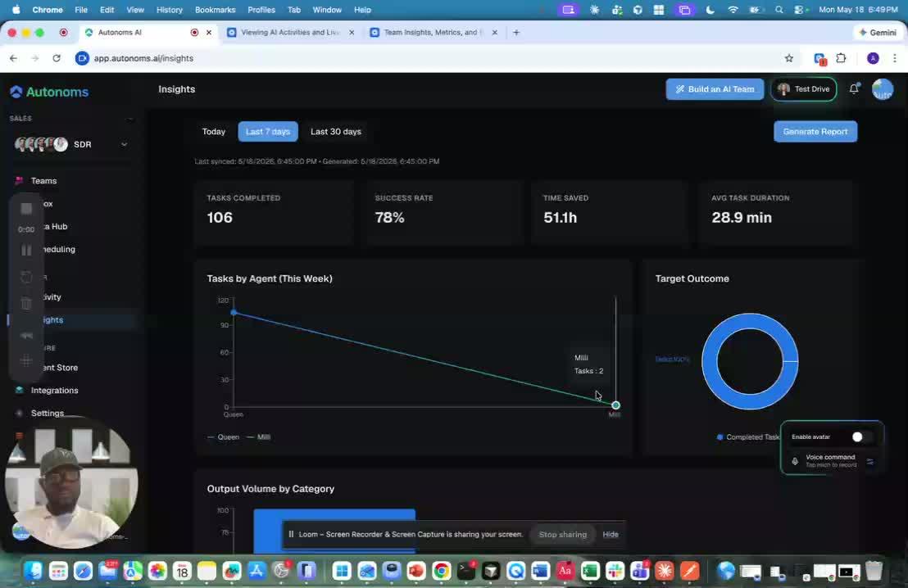Click the Teams icon in sidebar
Screen dimensions: 908x588
point(19,180)
